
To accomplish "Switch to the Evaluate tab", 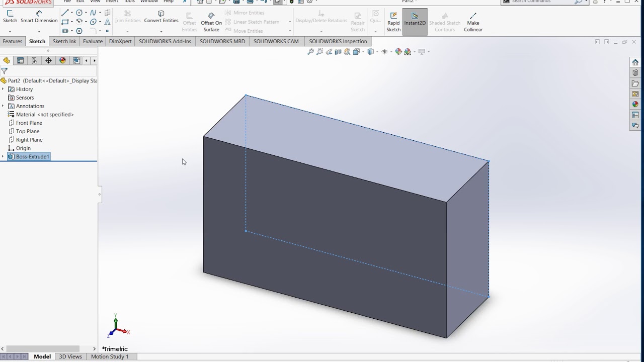I will [93, 41].
